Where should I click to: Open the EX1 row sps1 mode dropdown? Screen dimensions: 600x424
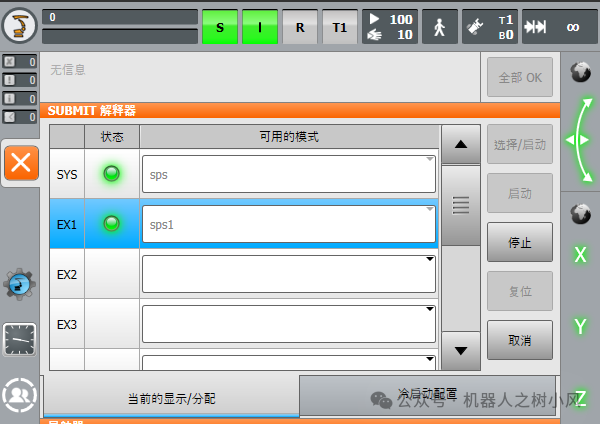289,224
